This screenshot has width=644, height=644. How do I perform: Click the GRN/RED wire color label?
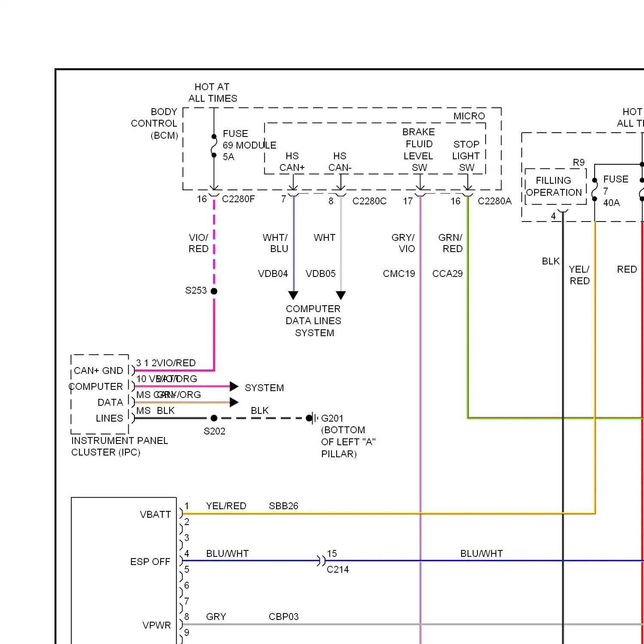pyautogui.click(x=450, y=243)
